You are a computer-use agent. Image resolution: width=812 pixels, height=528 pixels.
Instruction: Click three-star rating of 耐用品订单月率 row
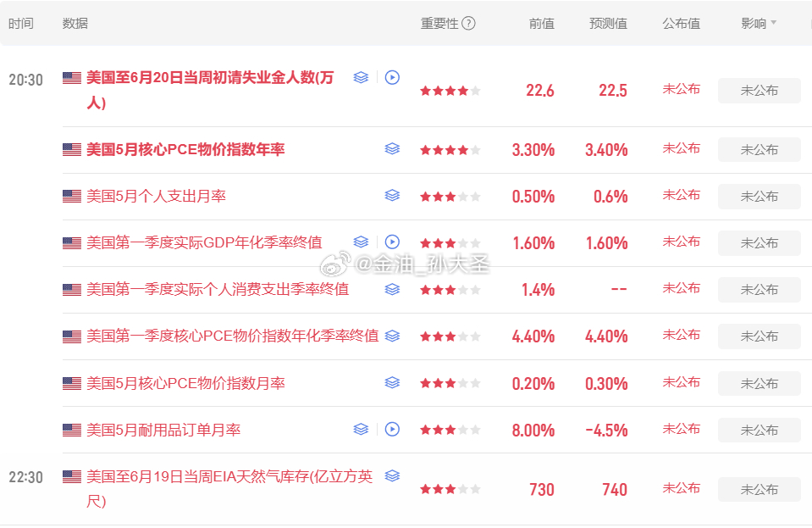[x=450, y=430]
